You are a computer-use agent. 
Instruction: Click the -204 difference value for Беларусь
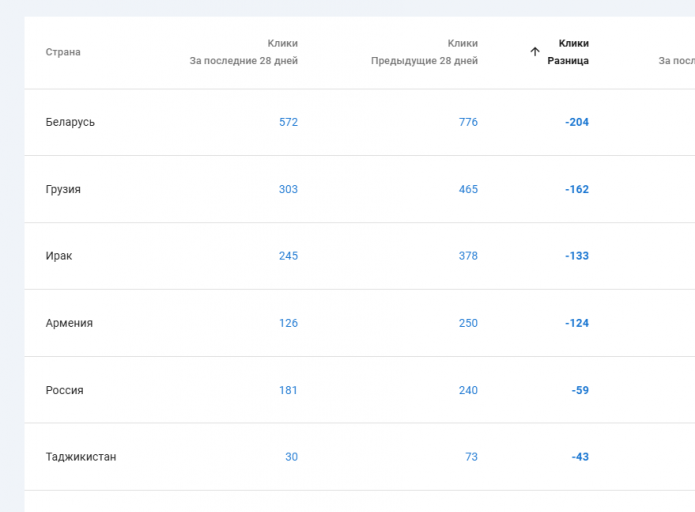click(x=577, y=122)
